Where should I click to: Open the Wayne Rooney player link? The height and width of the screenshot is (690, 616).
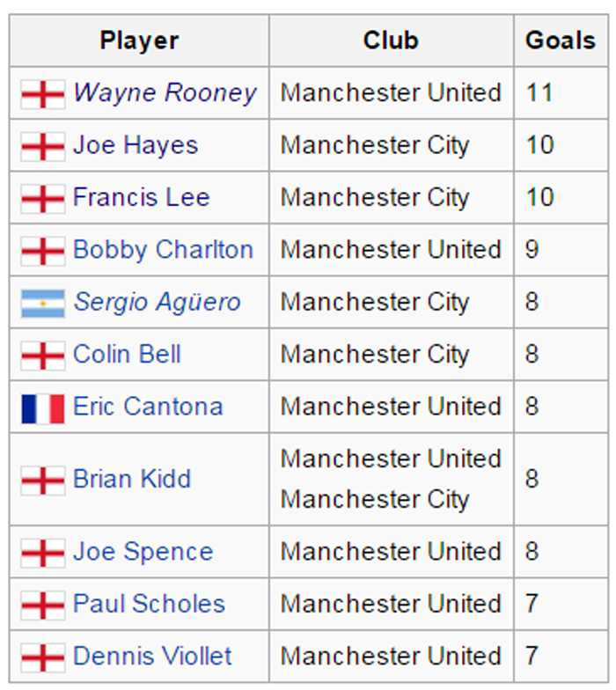165,93
